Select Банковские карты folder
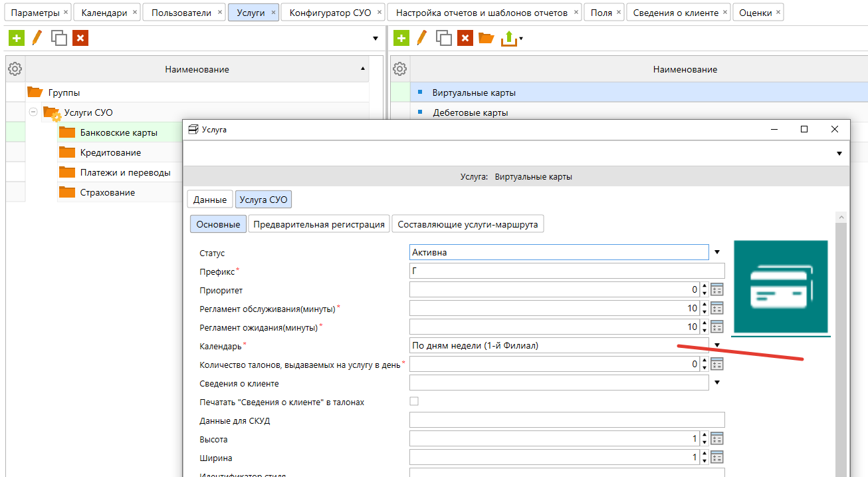 119,132
